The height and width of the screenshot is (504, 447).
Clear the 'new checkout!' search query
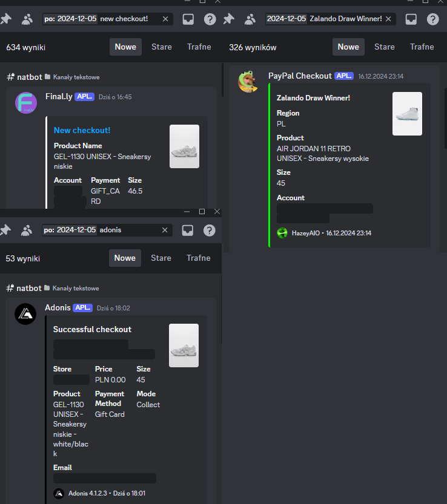pos(165,19)
